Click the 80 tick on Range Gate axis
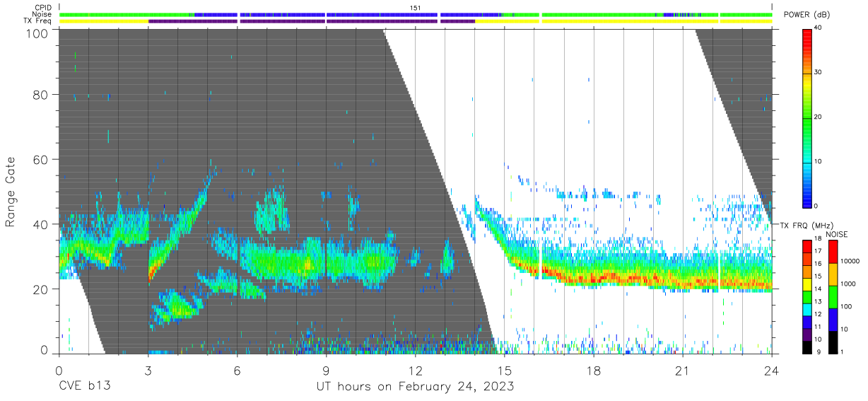Image resolution: width=868 pixels, height=401 pixels. tap(41, 95)
